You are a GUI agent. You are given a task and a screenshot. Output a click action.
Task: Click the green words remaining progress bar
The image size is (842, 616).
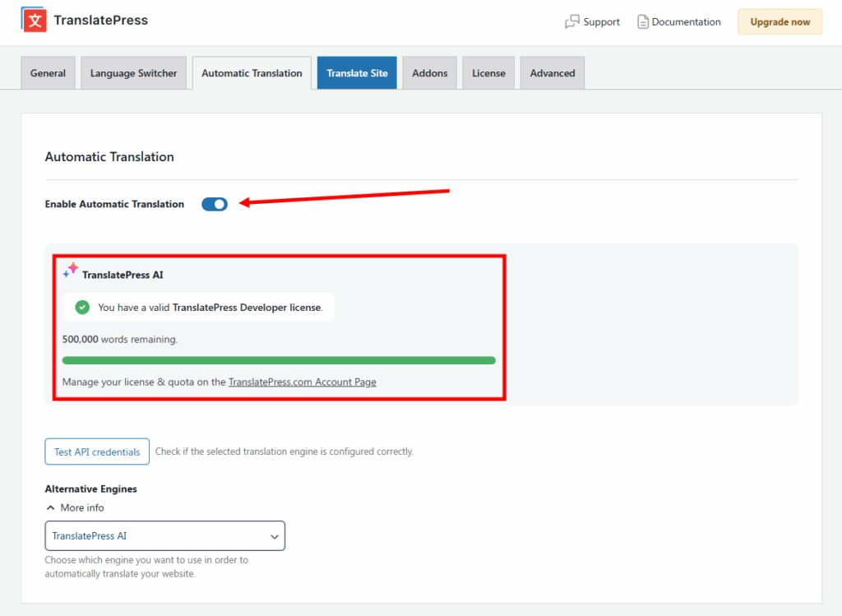(279, 360)
